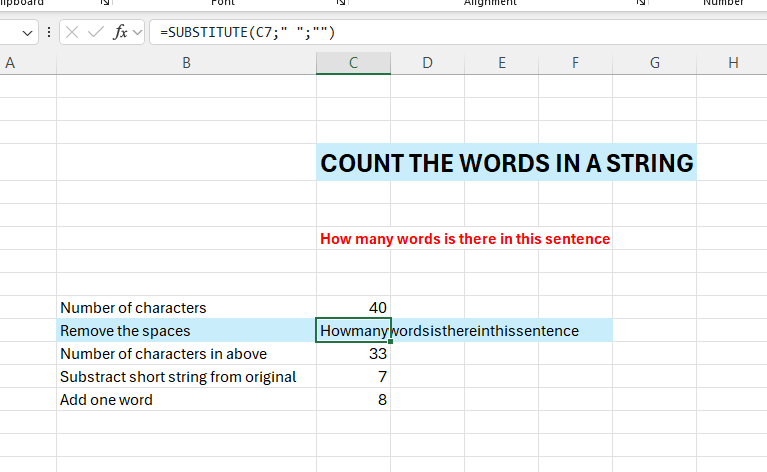Open the Clipboard group dialog launcher

point(105,3)
